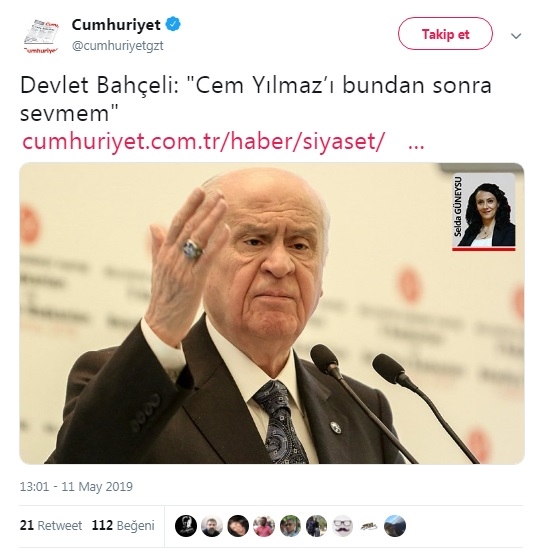This screenshot has width=539, height=554.
Task: View the 21 Retweet list
Action: tap(51, 525)
